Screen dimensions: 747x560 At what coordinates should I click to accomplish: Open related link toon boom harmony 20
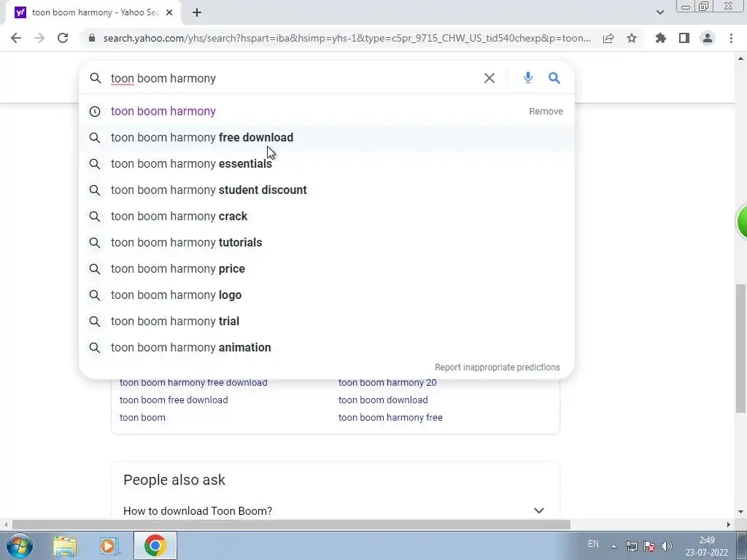click(387, 382)
